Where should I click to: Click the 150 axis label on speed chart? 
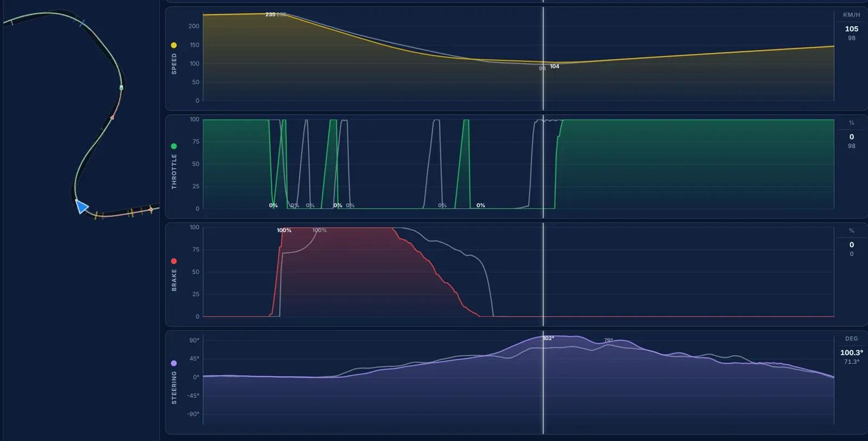194,45
